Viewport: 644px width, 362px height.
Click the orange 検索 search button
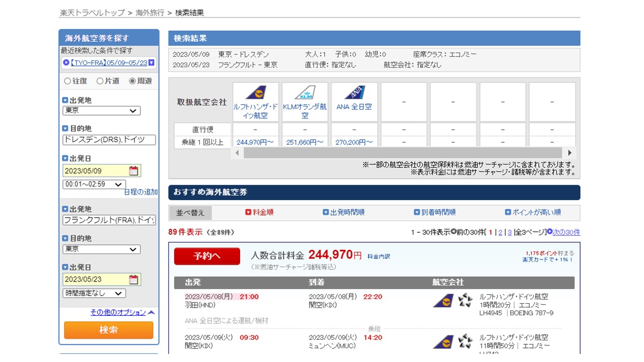[x=109, y=330]
